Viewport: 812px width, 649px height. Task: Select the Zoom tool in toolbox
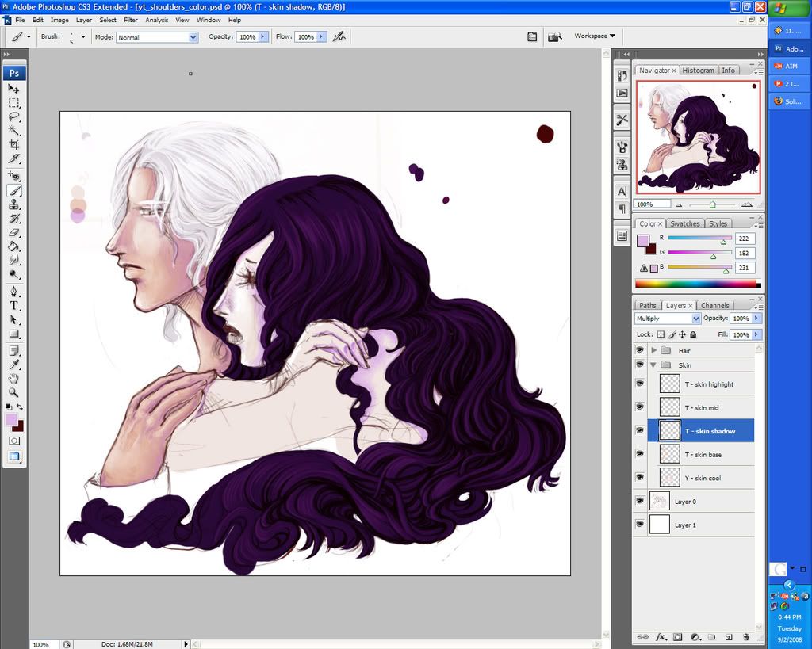[14, 392]
